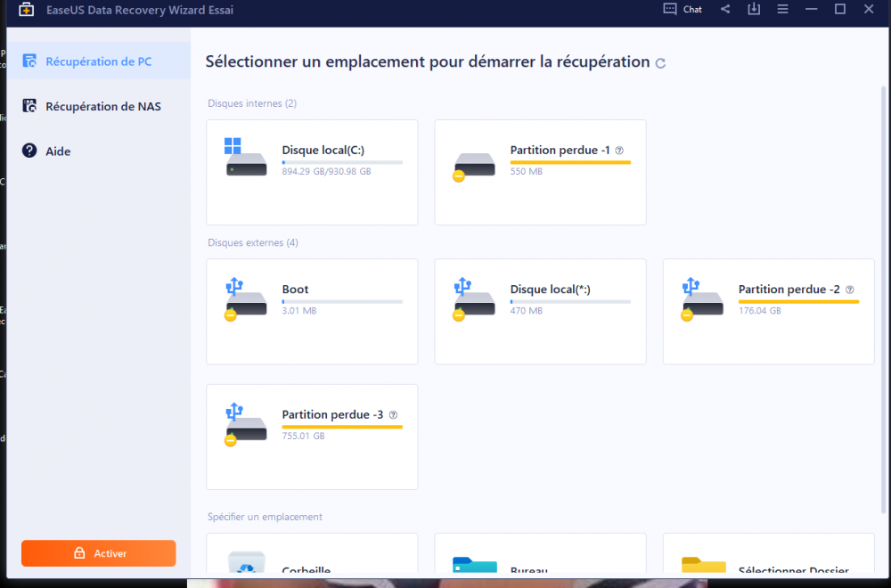This screenshot has height=588, width=891.
Task: Click help icon beside Partition perdue -1
Action: pos(619,151)
